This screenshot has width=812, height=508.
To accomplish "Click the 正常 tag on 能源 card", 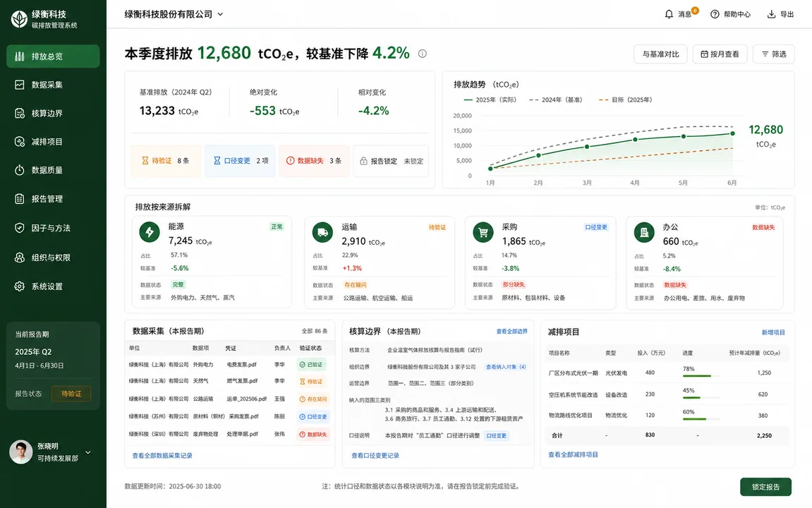I will (x=277, y=226).
